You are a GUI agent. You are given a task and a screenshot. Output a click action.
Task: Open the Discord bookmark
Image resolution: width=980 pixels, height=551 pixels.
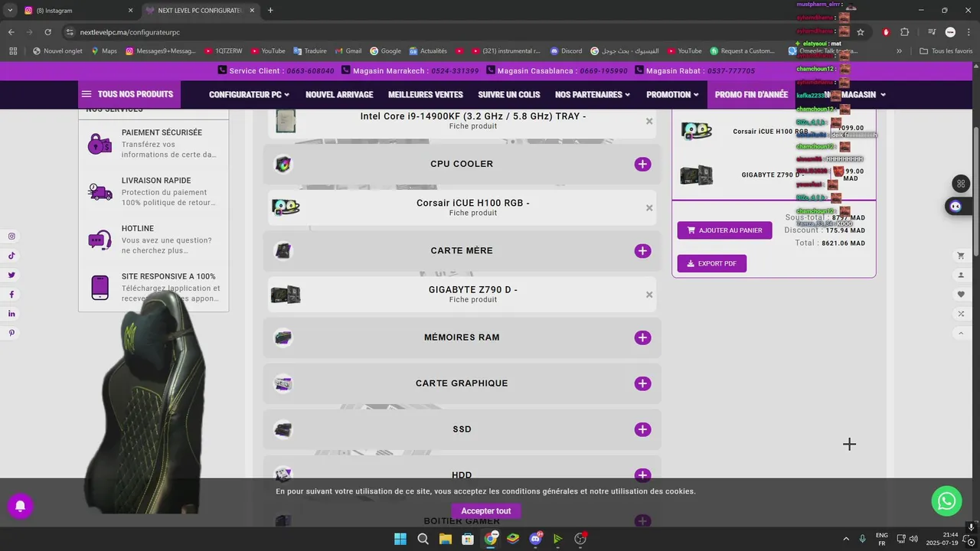(566, 51)
